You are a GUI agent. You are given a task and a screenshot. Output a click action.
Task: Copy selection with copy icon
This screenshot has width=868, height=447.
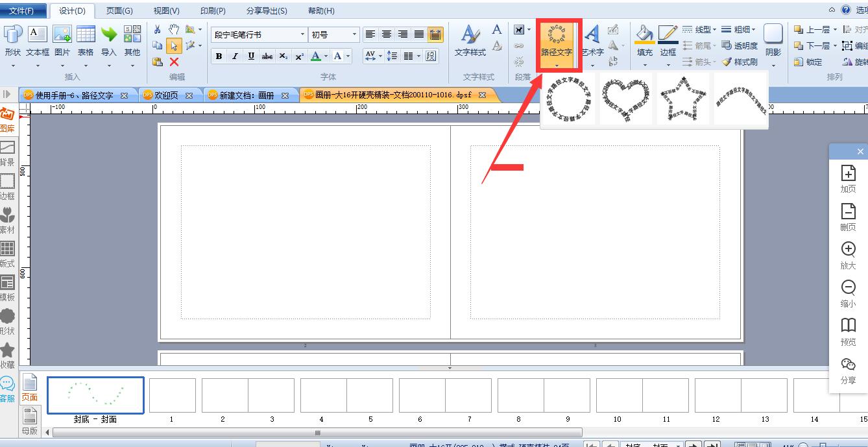(x=158, y=45)
